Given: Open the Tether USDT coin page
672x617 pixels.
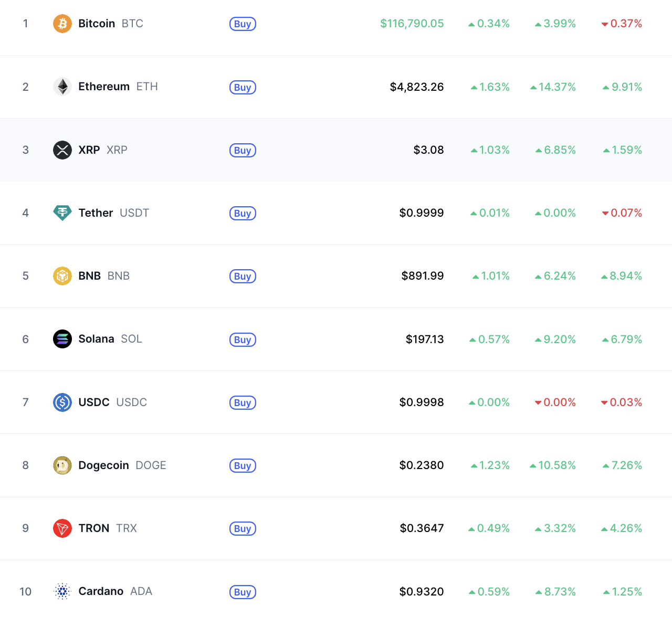Looking at the screenshot, I should 114,213.
